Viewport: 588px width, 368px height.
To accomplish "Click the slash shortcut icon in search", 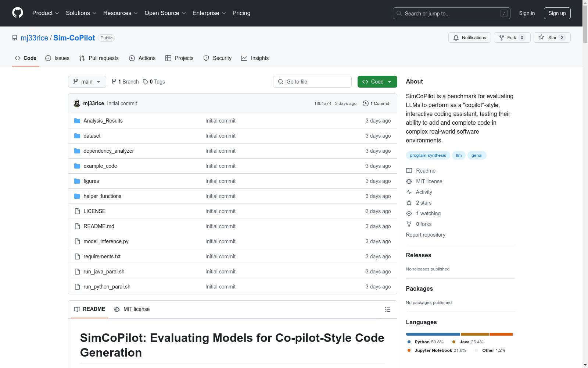I will 504,13.
